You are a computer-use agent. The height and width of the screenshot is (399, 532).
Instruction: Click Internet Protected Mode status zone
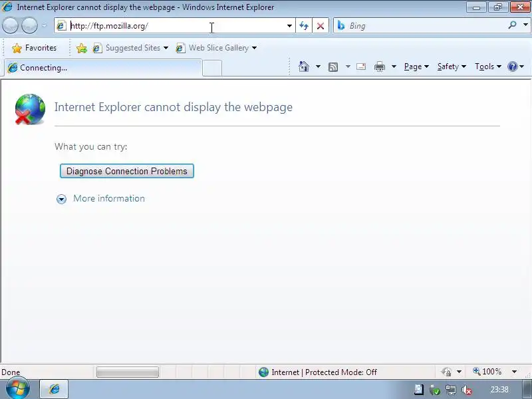coord(318,372)
